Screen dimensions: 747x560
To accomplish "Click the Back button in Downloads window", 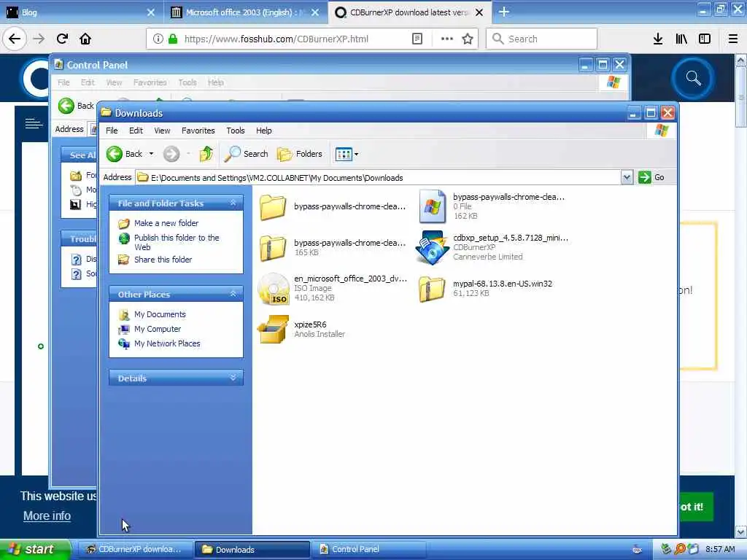I will [124, 154].
